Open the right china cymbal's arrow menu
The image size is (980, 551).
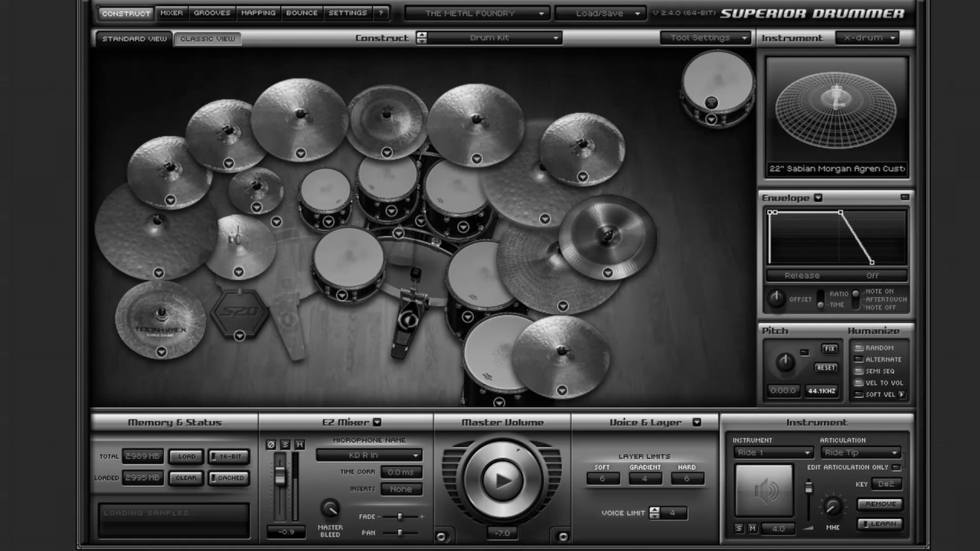[x=607, y=272]
